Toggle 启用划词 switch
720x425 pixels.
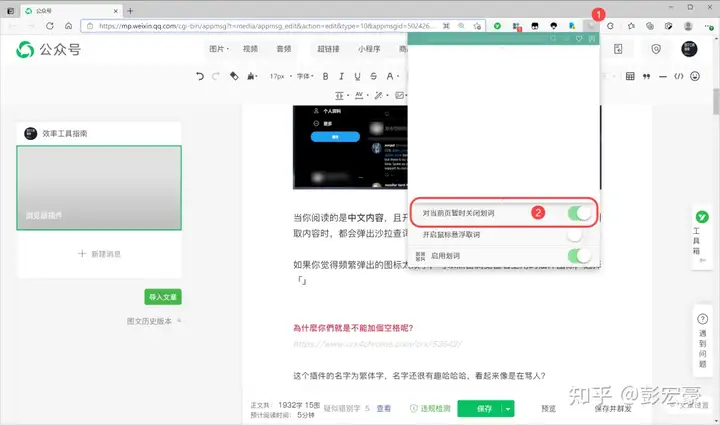tap(579, 256)
